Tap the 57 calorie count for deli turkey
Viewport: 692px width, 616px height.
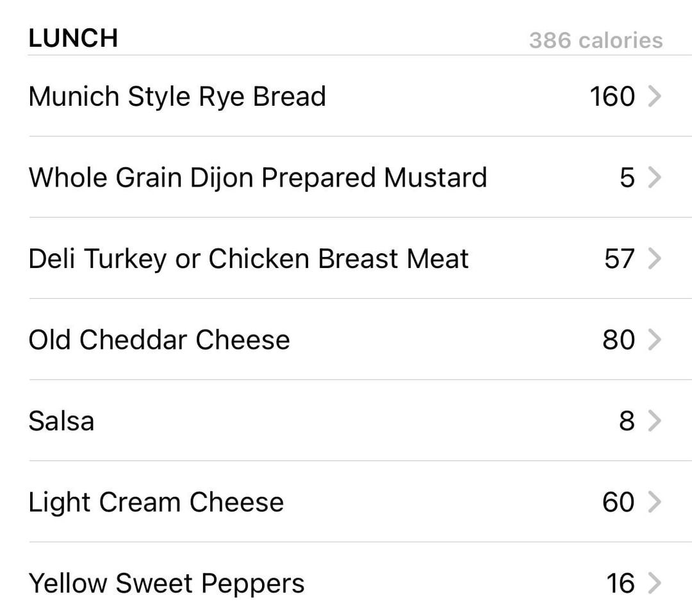coord(620,258)
